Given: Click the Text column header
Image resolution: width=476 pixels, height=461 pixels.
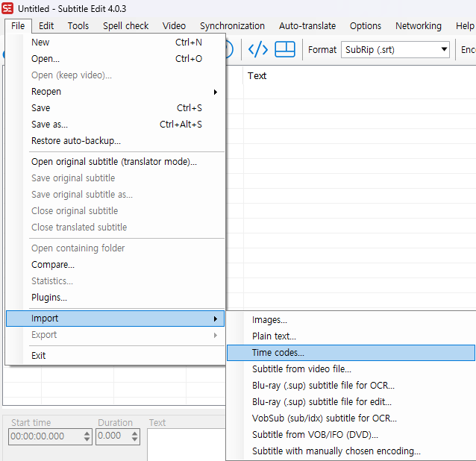Looking at the screenshot, I should 257,76.
